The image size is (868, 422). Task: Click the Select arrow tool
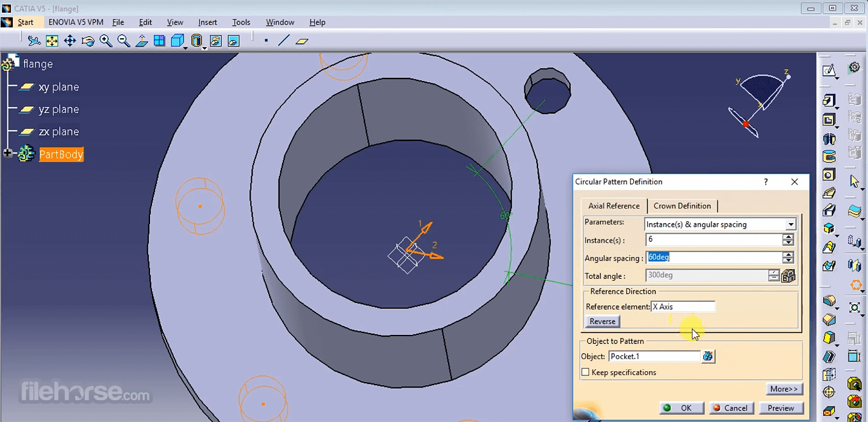[x=854, y=181]
